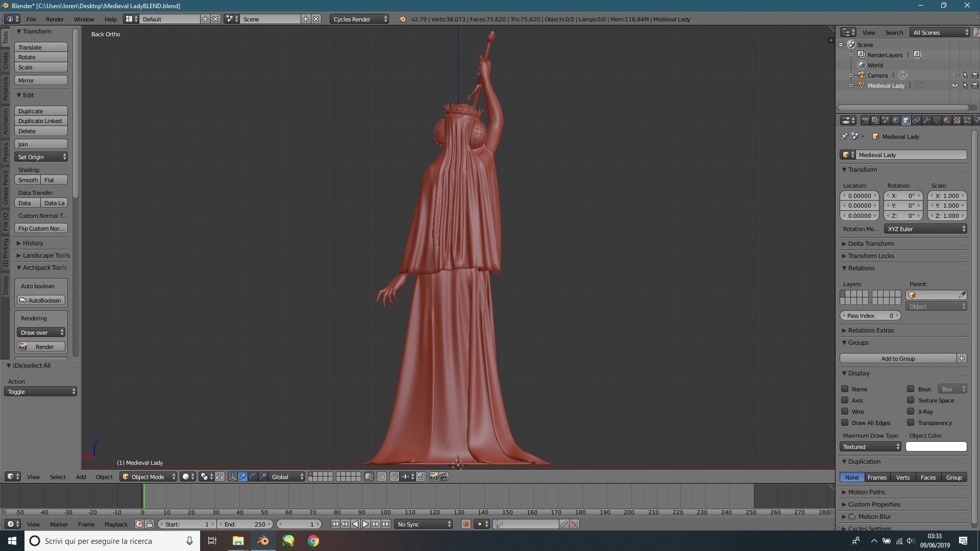Toggle the 3D manipulator widget
Image resolution: width=980 pixels, height=551 pixels.
click(x=233, y=477)
